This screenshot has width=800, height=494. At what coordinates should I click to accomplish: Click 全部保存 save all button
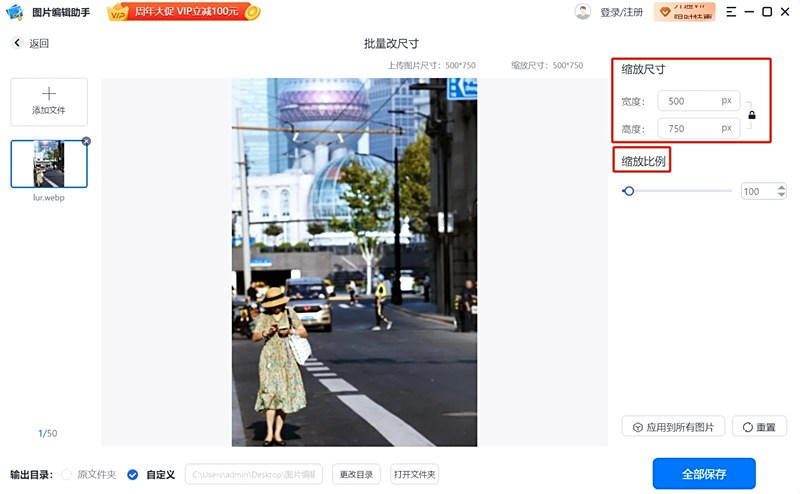[704, 474]
